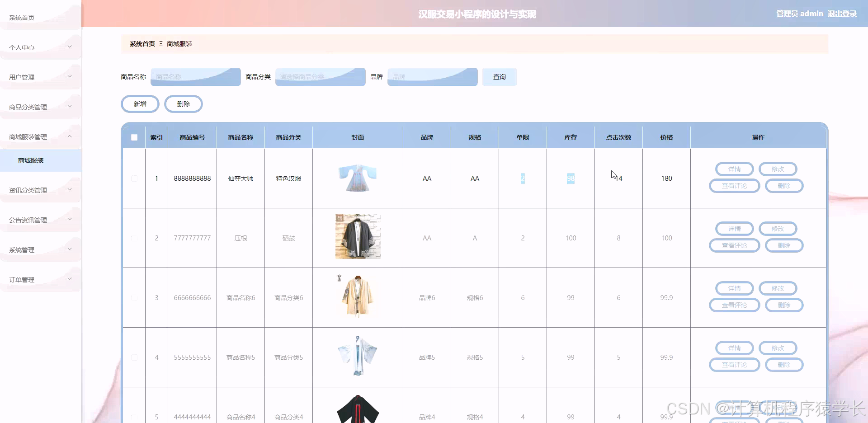Viewport: 868px width, 423px height.
Task: Open 详情 for product 6666666666
Action: (734, 288)
